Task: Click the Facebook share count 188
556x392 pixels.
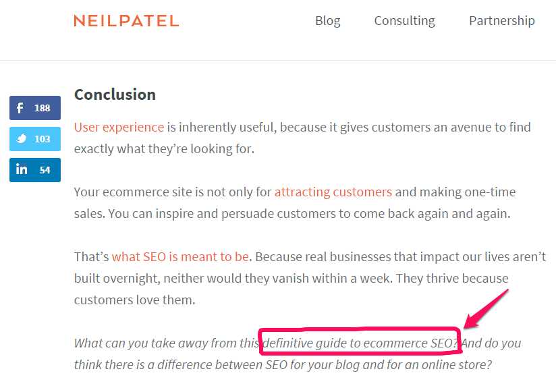Action: tap(43, 108)
